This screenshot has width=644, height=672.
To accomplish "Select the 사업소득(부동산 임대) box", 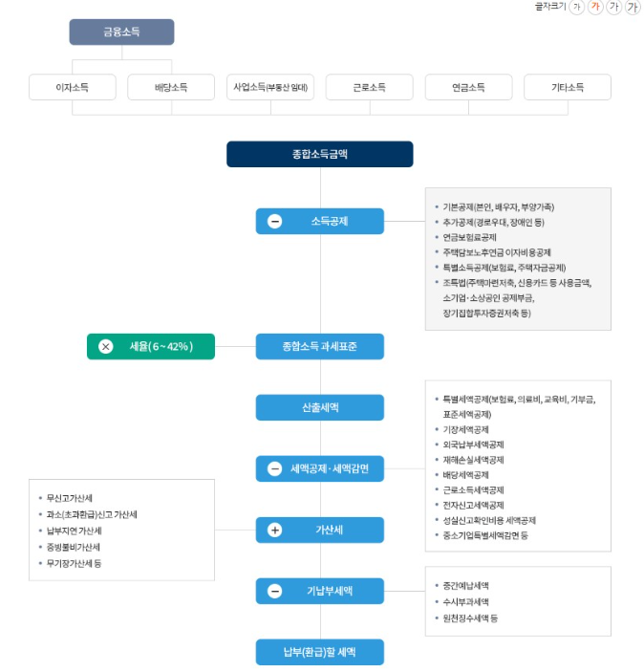I will pos(270,87).
